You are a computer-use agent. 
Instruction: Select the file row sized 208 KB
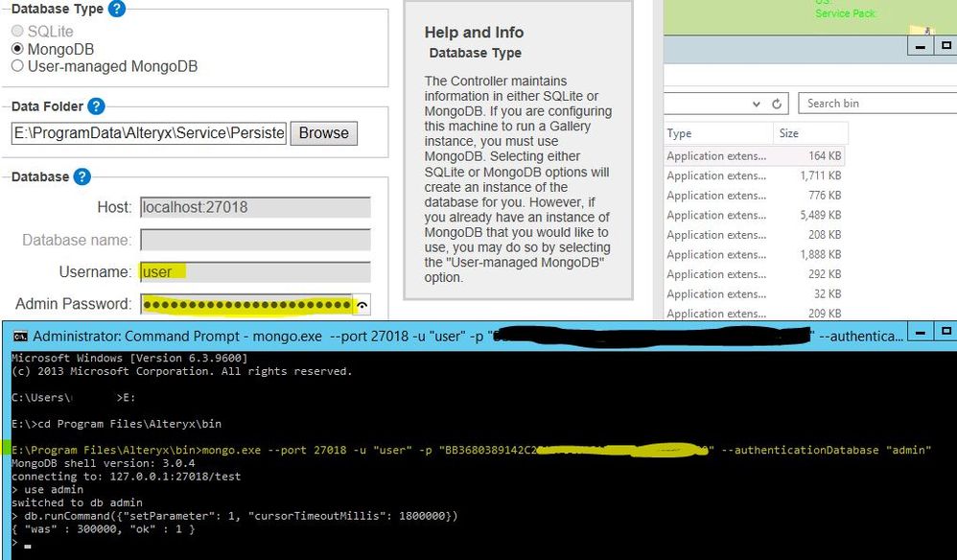click(755, 235)
